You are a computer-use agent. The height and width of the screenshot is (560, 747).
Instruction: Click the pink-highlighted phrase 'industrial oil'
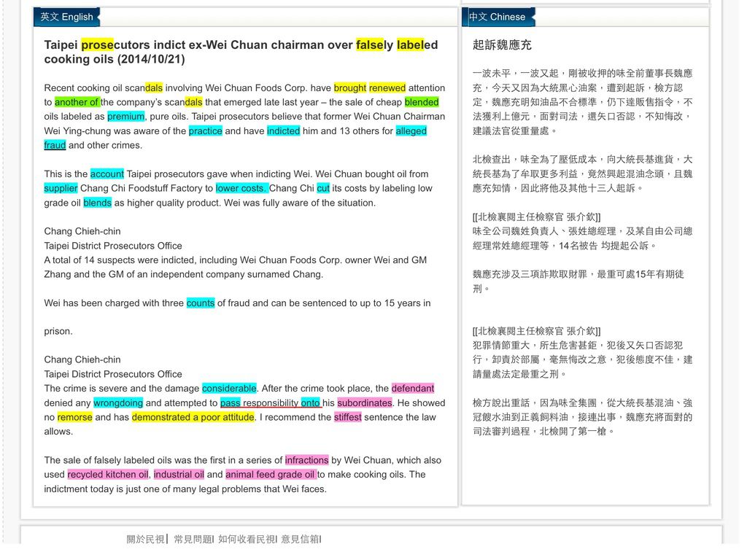point(179,474)
